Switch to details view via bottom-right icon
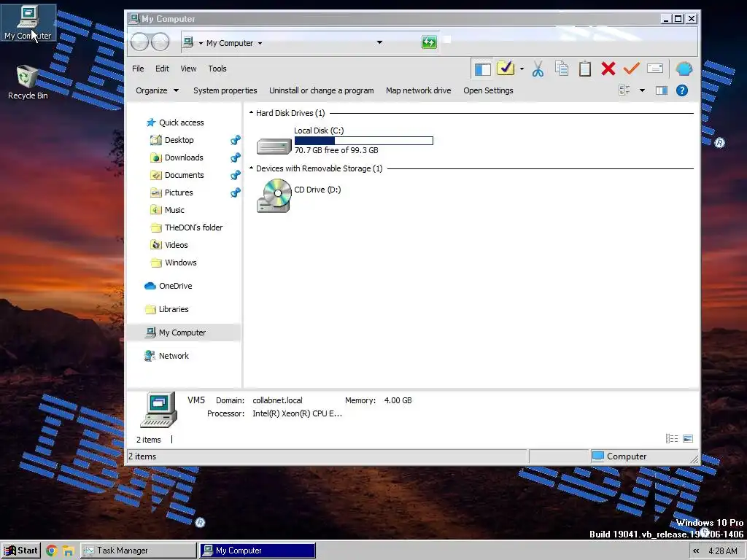 (672, 438)
